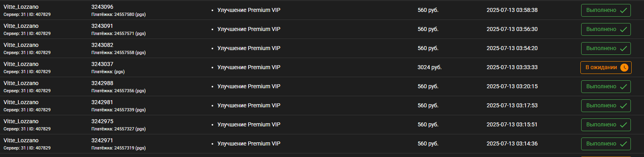The image size is (644, 157).
Task: Click the checkmark icon for order 3243096
Action: pos(623,10)
